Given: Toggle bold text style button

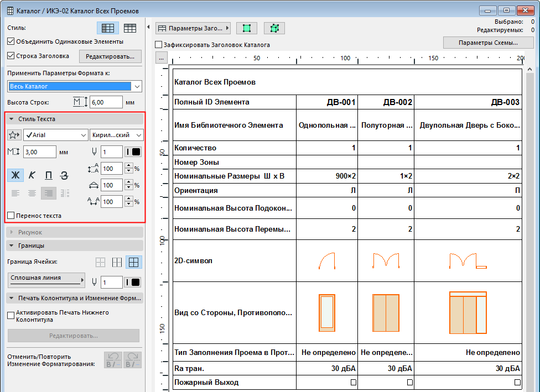Looking at the screenshot, I should click(x=15, y=175).
